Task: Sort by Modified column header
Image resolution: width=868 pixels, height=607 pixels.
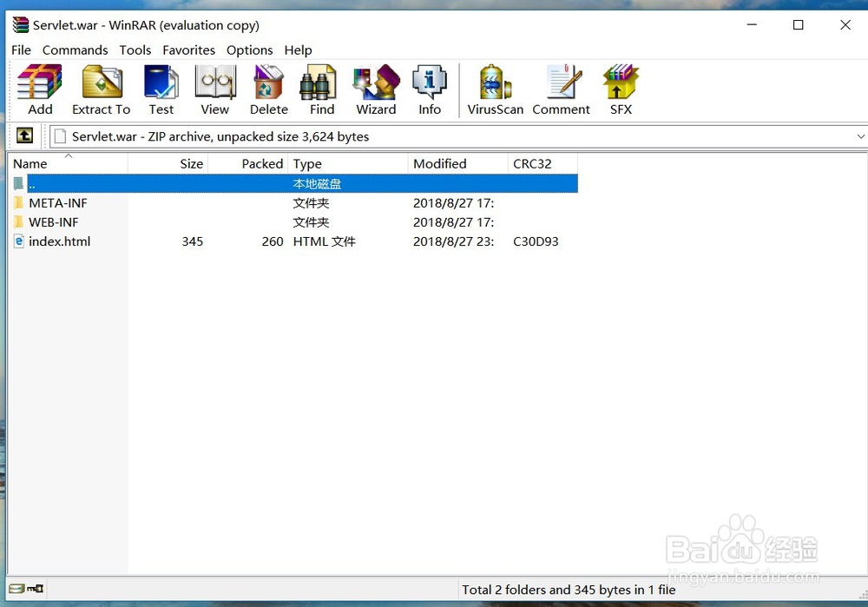Action: tap(457, 163)
